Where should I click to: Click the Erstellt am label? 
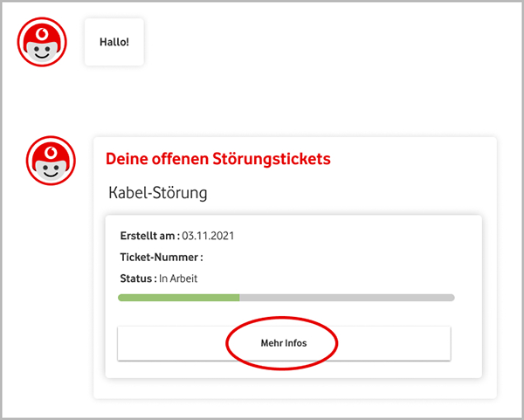coord(148,236)
